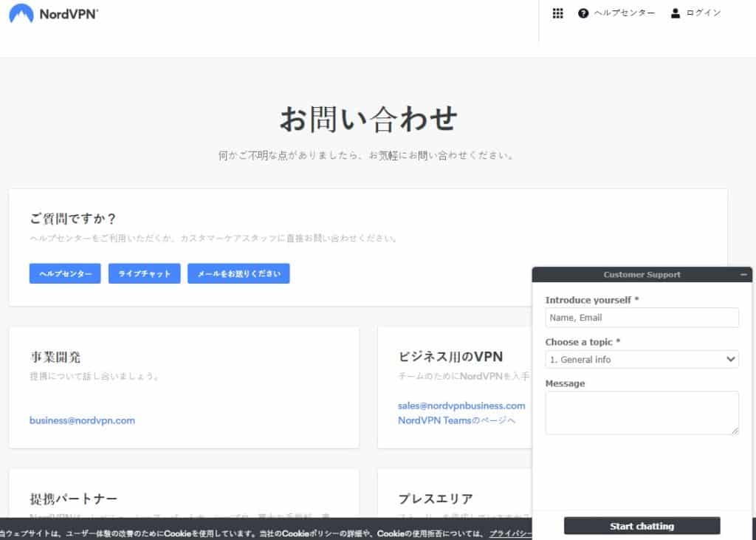Open the ログイン header link

point(704,13)
